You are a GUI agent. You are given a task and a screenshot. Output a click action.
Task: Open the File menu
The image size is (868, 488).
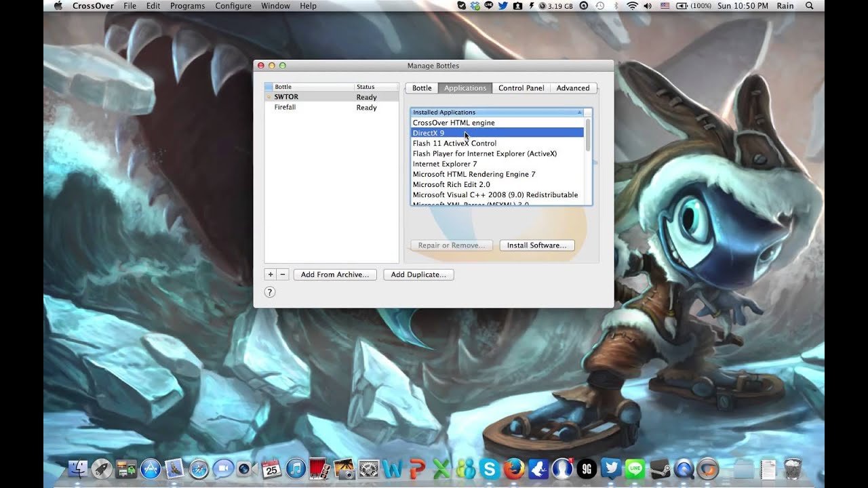point(130,5)
